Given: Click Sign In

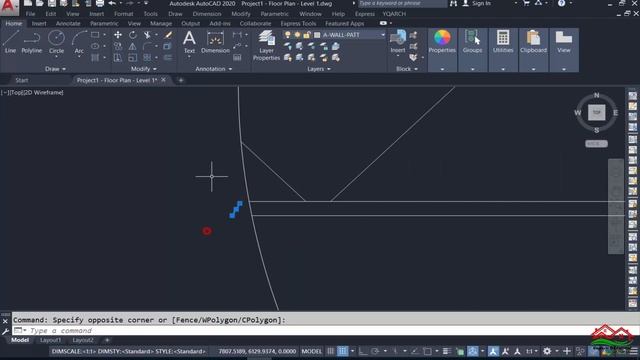Looking at the screenshot, I should tap(481, 3).
